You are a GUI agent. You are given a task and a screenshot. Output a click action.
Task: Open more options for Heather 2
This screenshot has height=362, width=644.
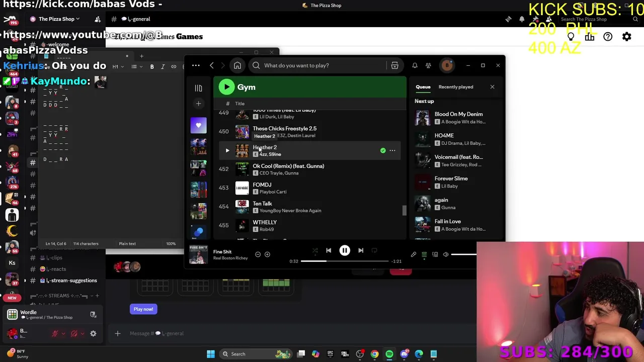(392, 150)
